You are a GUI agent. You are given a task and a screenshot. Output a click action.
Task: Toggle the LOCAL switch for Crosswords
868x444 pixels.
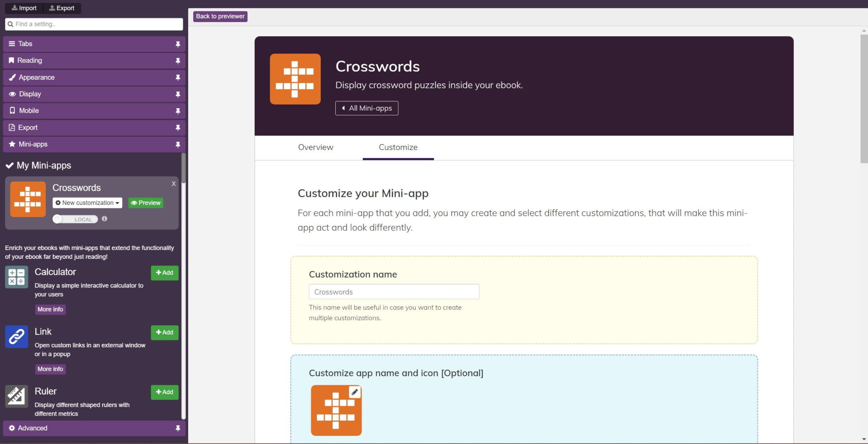coord(75,219)
